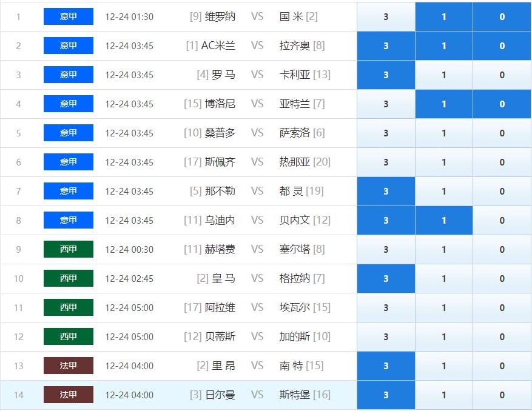Select the 3 option for 阿拉维 vs 埃瓦尔
This screenshot has width=532, height=411.
[x=386, y=308]
